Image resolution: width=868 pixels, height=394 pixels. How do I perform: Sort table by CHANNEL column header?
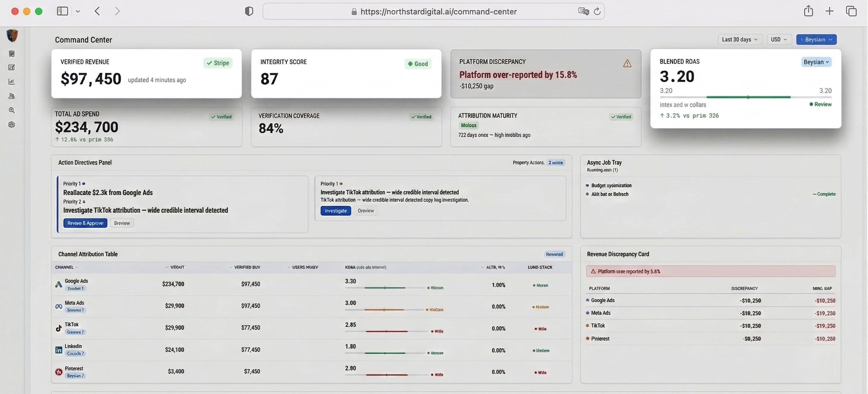[x=64, y=267]
